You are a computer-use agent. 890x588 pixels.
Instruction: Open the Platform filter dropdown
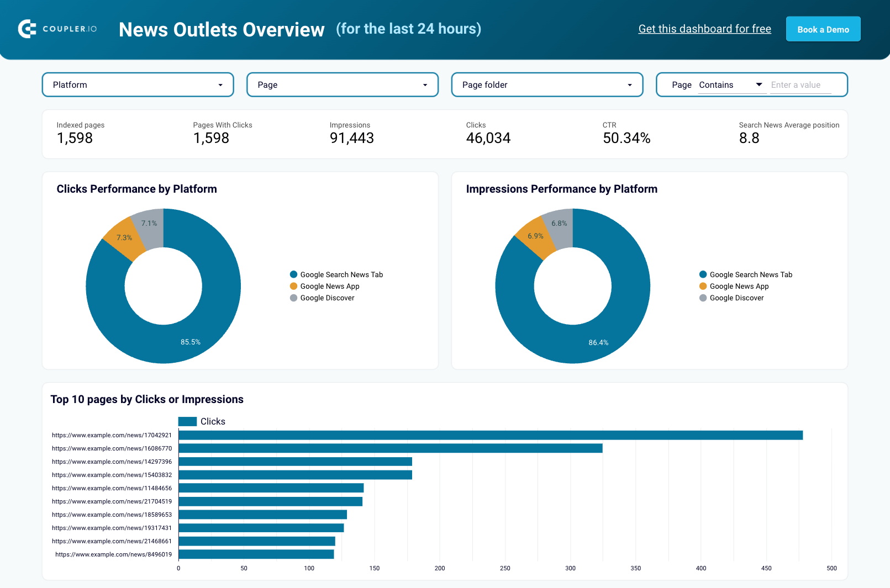tap(138, 85)
